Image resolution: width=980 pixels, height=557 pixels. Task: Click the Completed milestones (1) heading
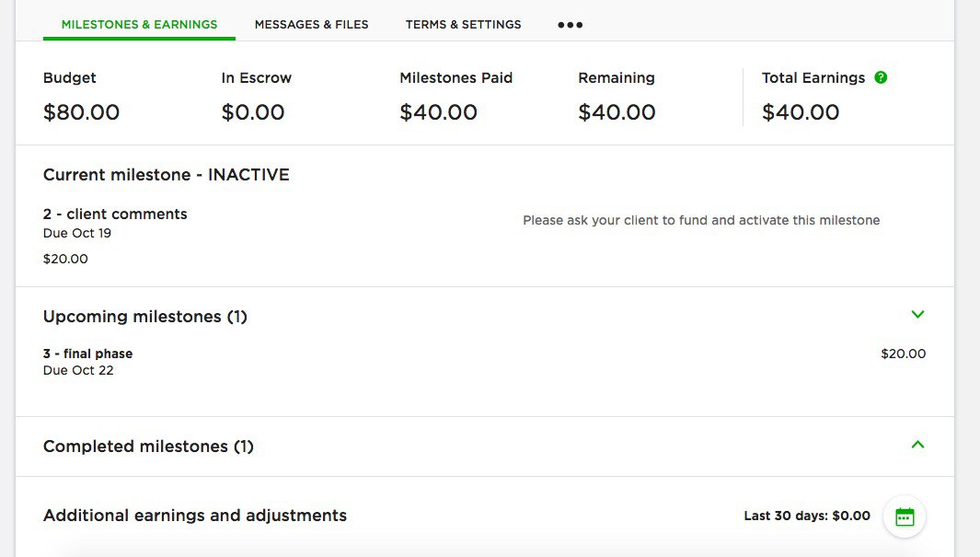click(x=148, y=447)
